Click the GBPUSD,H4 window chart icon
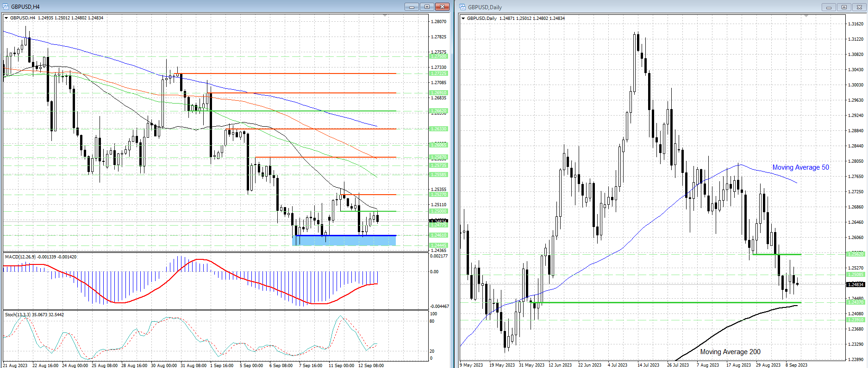Viewport: 868px width, 368px height. point(6,6)
